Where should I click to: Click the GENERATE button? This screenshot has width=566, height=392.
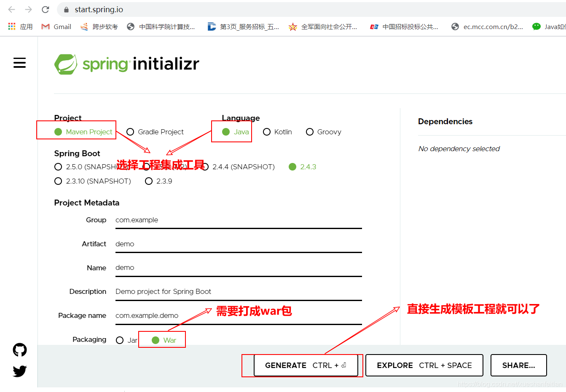(306, 365)
